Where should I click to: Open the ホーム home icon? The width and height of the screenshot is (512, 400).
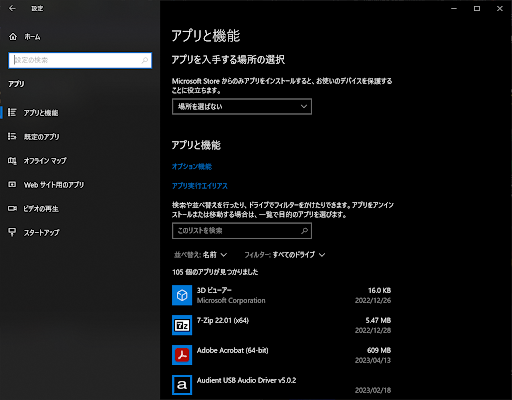pos(13,37)
